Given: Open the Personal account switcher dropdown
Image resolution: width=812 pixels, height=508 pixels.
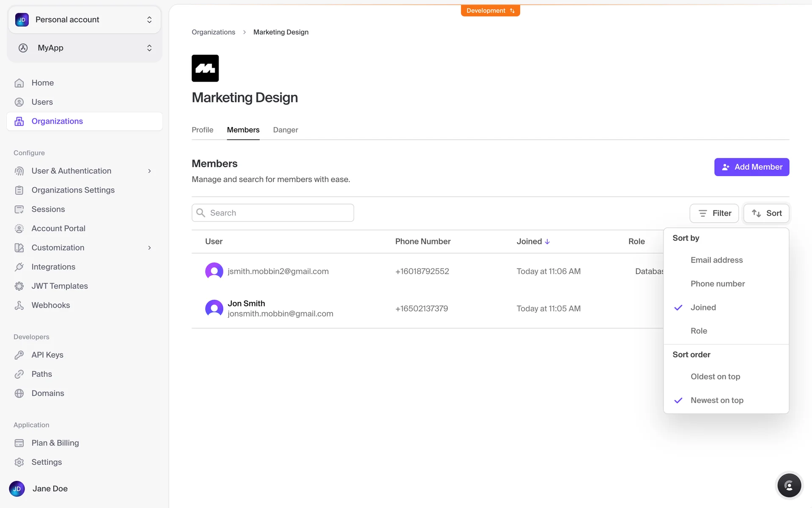Looking at the screenshot, I should (85, 20).
